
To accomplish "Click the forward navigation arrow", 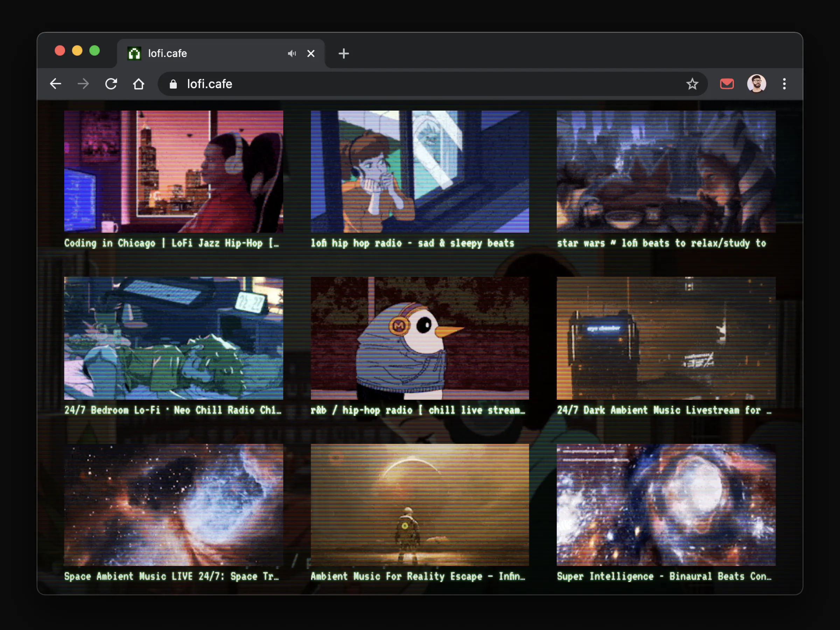I will (83, 84).
